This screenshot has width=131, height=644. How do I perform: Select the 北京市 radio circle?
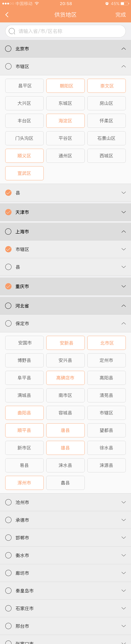tap(8, 49)
